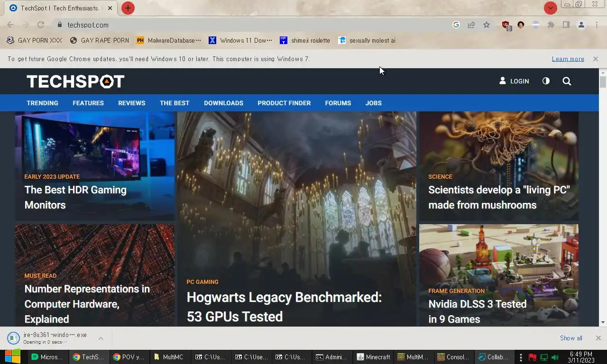Open the Chrome profile avatar button

pyautogui.click(x=581, y=25)
